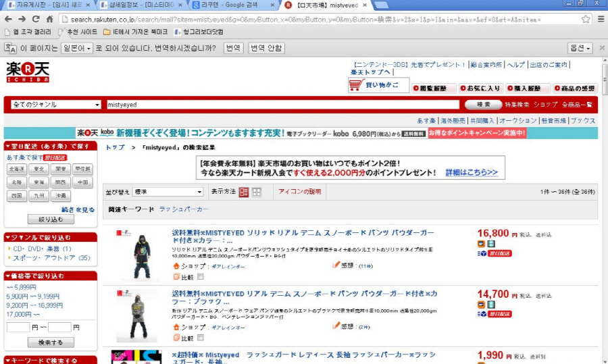This screenshot has height=364, width=608.
Task: Click the 번역 translate button
Action: [234, 48]
